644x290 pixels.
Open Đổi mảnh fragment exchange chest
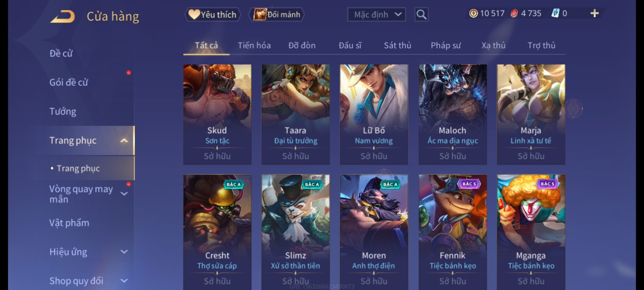pyautogui.click(x=277, y=15)
